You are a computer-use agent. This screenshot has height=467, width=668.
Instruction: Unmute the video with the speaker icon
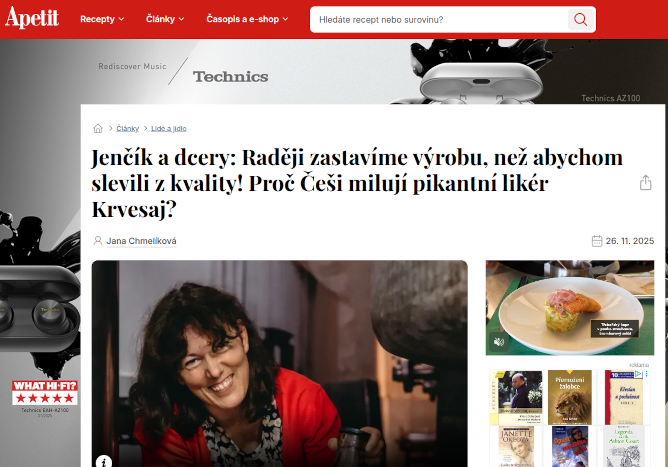coord(499,342)
